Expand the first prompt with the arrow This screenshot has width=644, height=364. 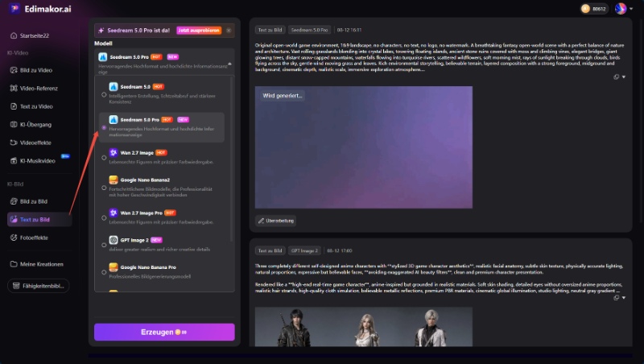coord(624,77)
